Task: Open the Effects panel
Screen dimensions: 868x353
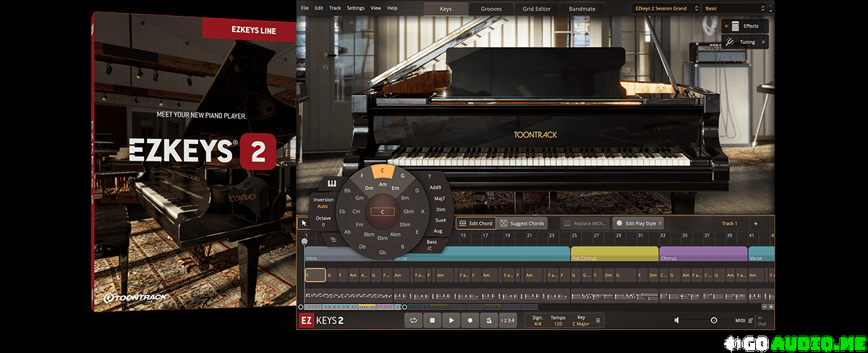Action: [x=745, y=26]
